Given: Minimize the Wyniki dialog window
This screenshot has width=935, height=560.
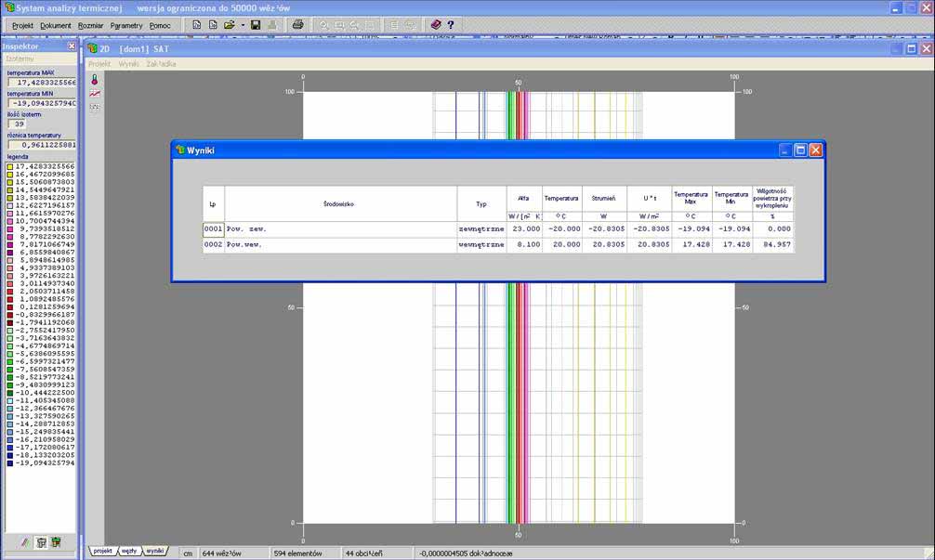Looking at the screenshot, I should pyautogui.click(x=784, y=150).
